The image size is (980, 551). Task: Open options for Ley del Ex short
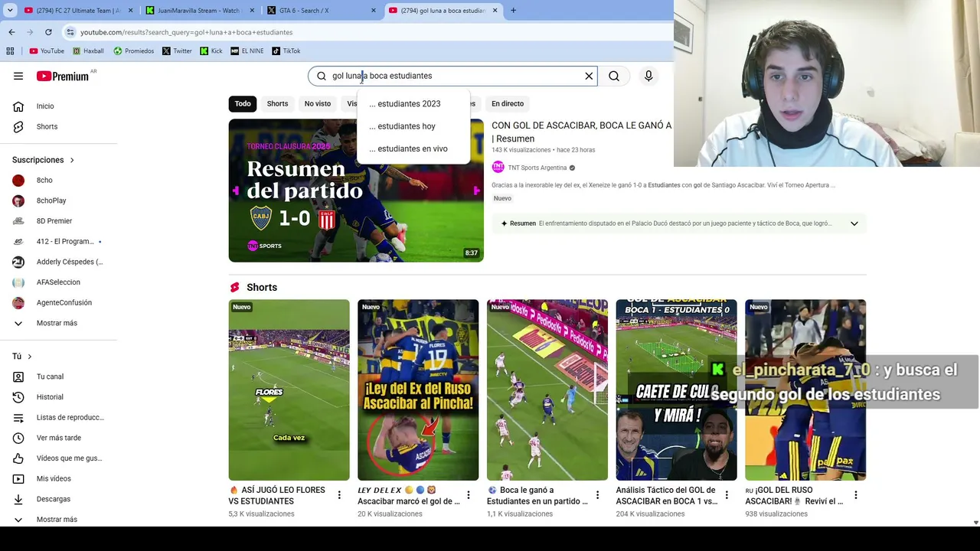(x=469, y=495)
